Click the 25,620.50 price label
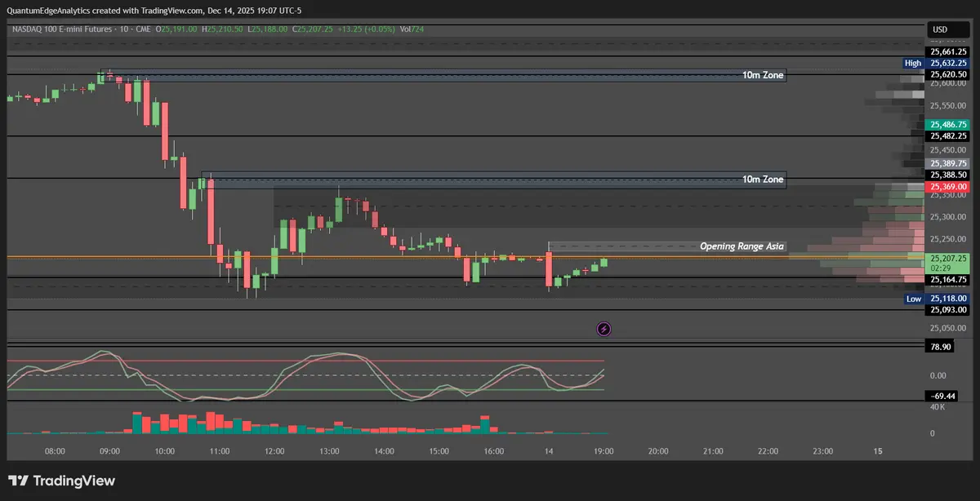Screen dimensions: 980x501 point(948,74)
